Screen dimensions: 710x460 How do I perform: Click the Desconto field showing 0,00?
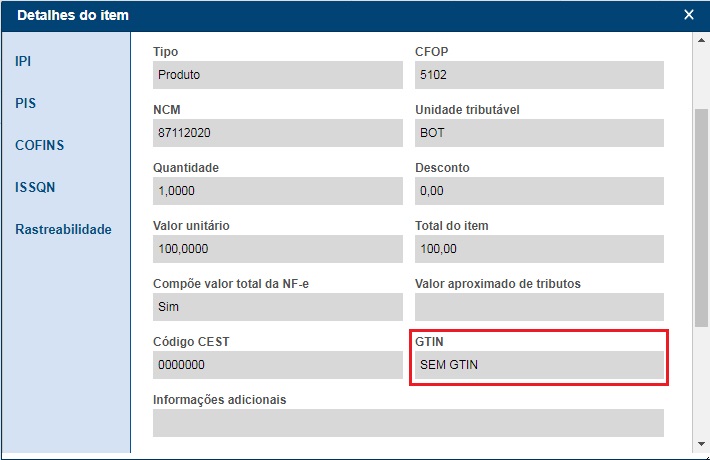point(539,191)
